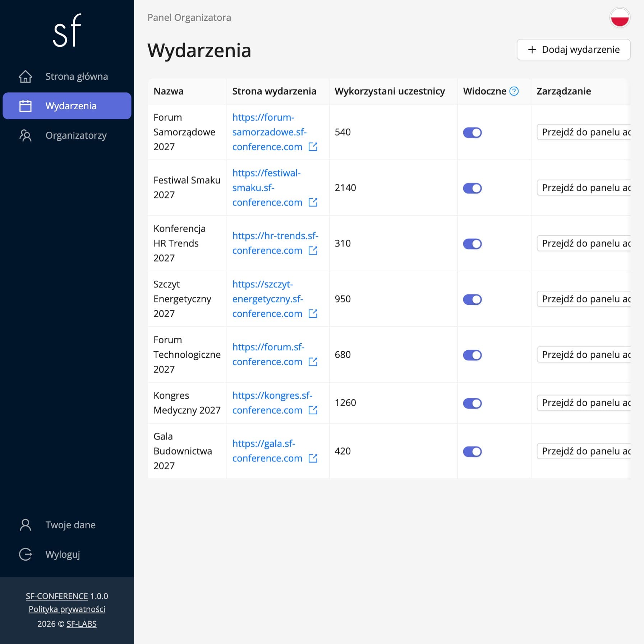Click the Szczyt Energetyczny 2027 name cell
644x644 pixels.
pos(187,299)
